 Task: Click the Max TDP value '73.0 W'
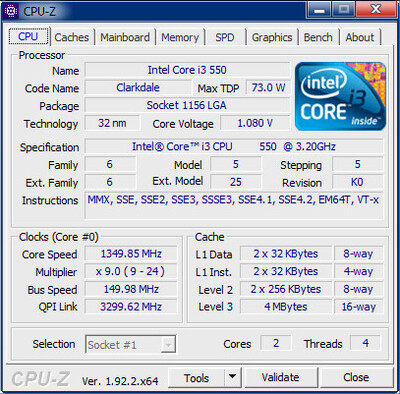268,88
